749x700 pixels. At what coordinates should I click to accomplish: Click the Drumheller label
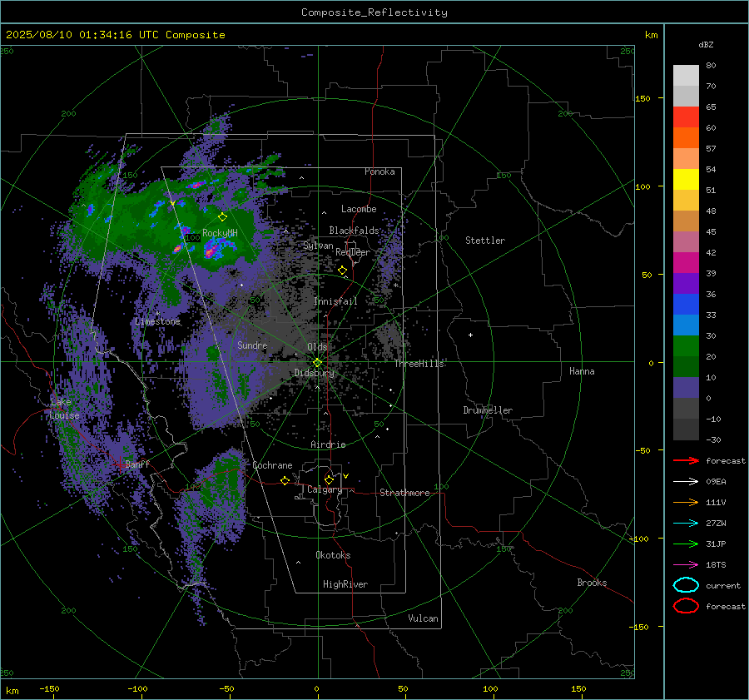(488, 410)
